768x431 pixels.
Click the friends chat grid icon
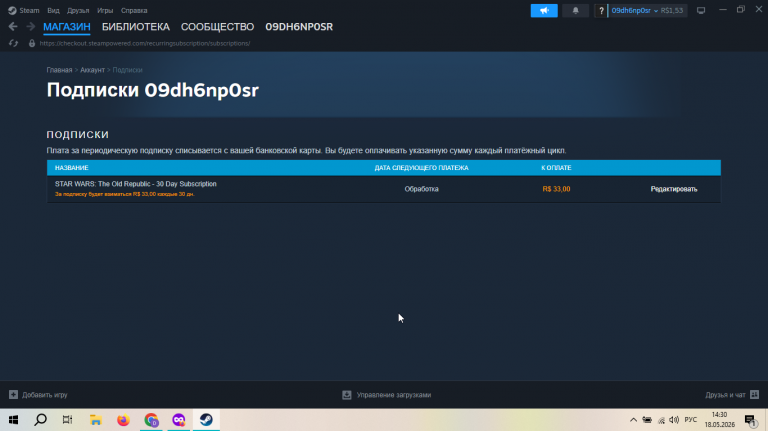[754, 395]
